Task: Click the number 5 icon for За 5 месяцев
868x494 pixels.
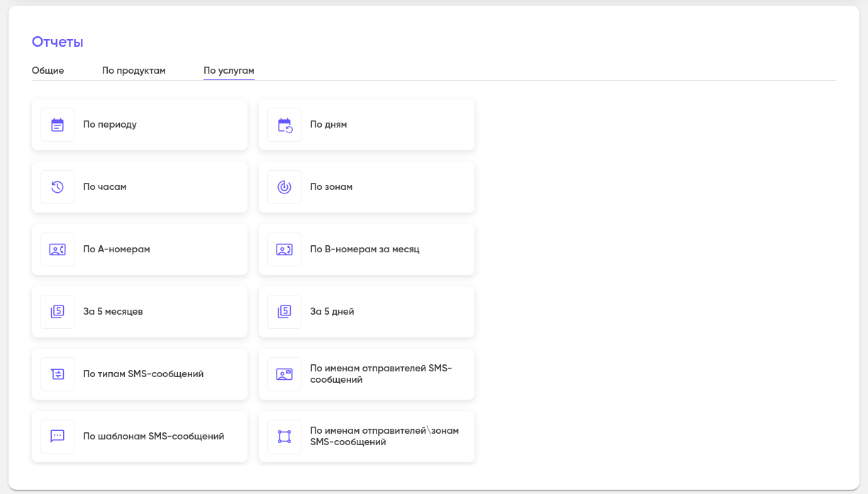Action: point(57,312)
